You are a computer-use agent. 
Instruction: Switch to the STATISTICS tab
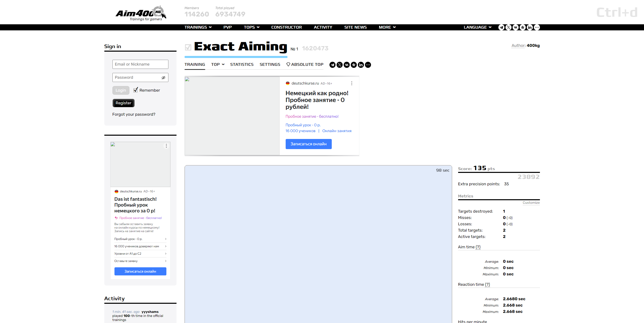point(242,65)
